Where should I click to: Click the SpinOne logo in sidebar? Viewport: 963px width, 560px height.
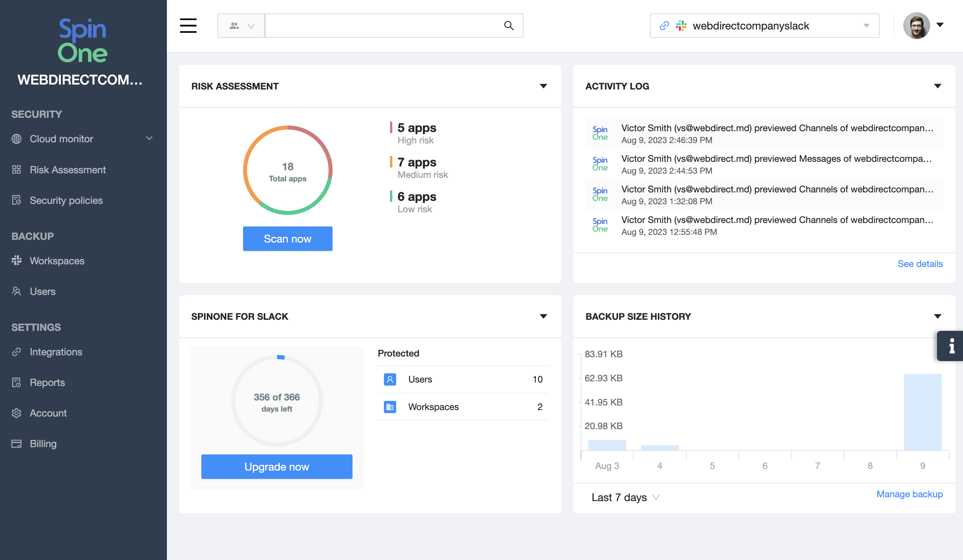[x=83, y=41]
